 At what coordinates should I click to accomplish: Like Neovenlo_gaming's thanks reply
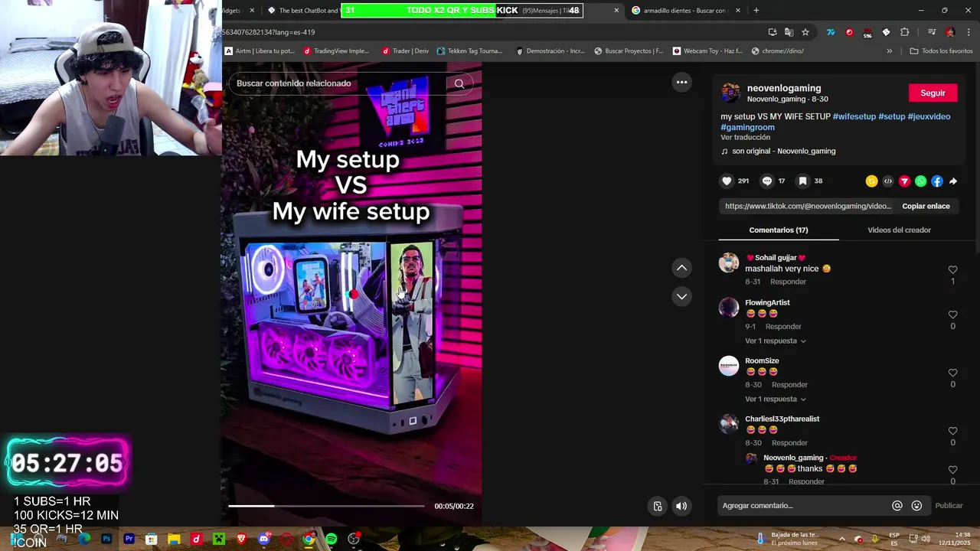pyautogui.click(x=952, y=470)
